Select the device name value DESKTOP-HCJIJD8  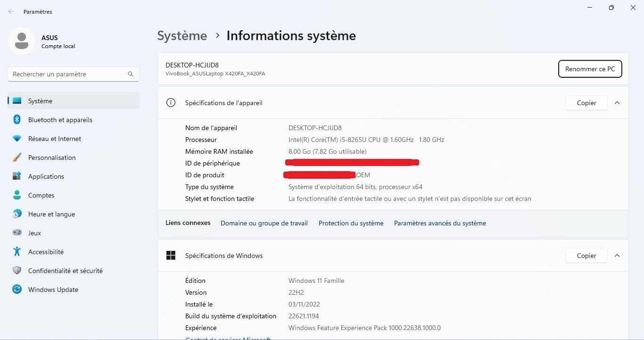pyautogui.click(x=315, y=128)
